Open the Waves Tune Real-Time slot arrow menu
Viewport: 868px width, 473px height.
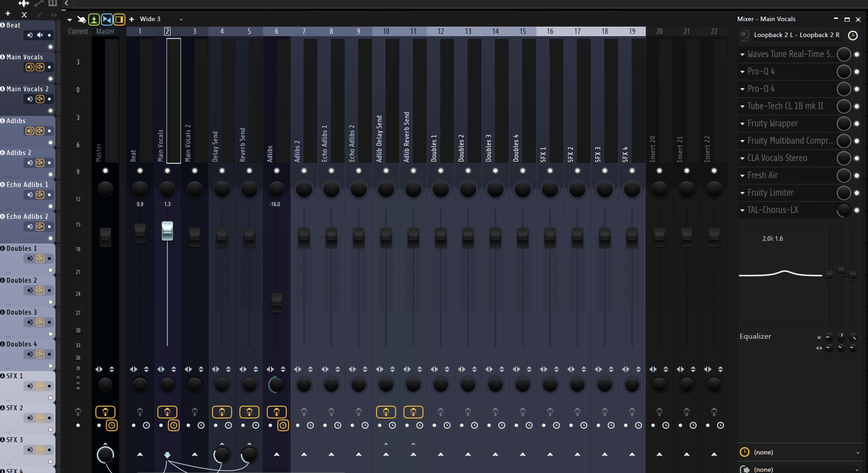(742, 54)
